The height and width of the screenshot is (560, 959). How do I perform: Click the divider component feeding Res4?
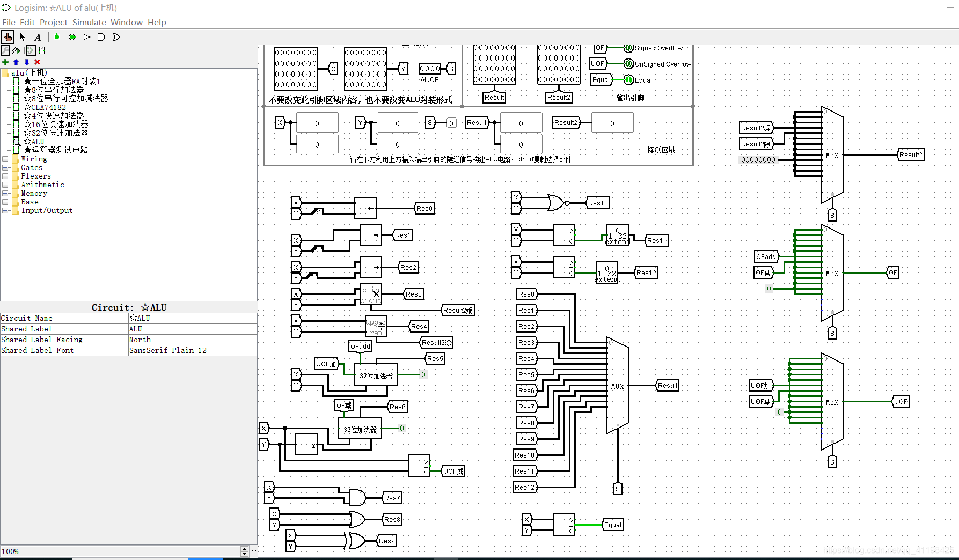376,326
